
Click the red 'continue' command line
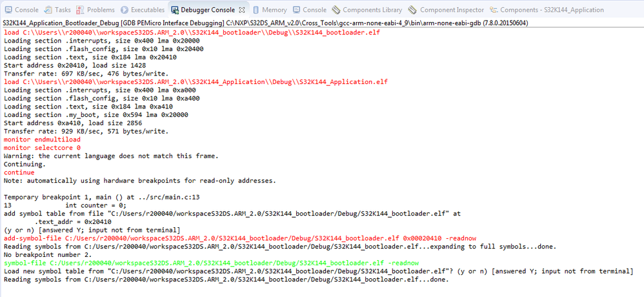point(19,172)
